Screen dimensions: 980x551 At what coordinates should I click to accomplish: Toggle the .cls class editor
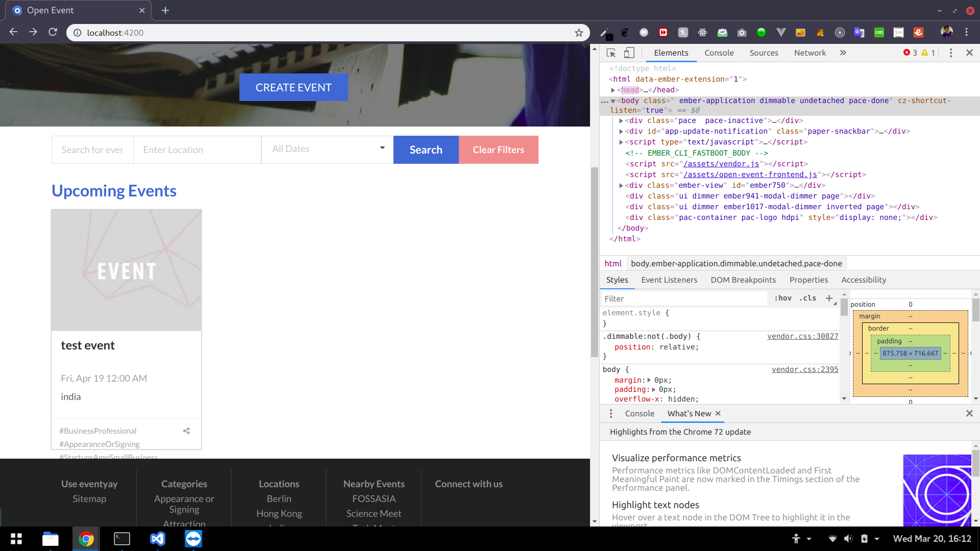click(x=807, y=298)
